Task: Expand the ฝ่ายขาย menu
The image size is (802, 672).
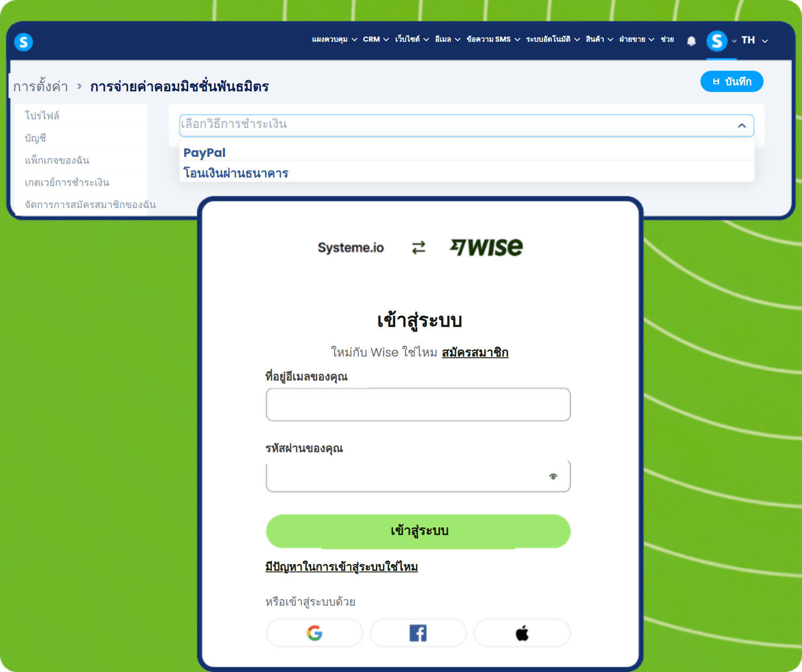Action: tap(637, 40)
